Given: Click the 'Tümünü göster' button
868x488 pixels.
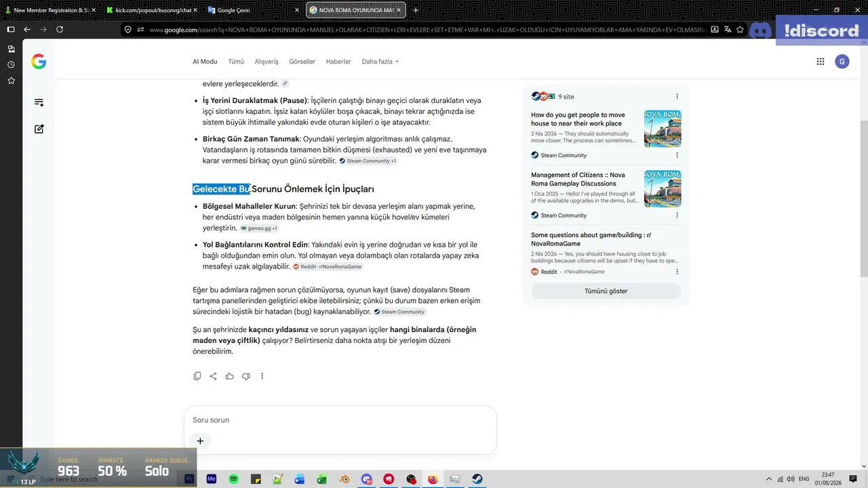Looking at the screenshot, I should (606, 291).
